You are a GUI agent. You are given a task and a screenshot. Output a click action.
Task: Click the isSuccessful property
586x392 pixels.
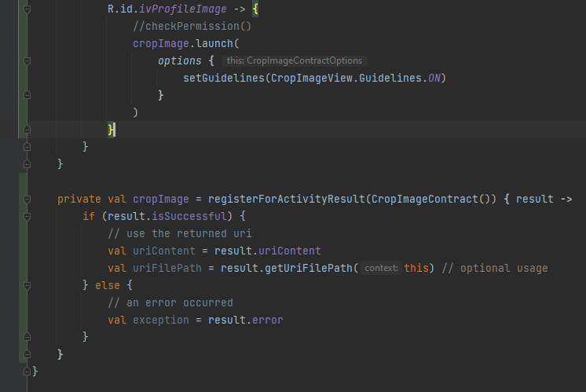click(189, 216)
